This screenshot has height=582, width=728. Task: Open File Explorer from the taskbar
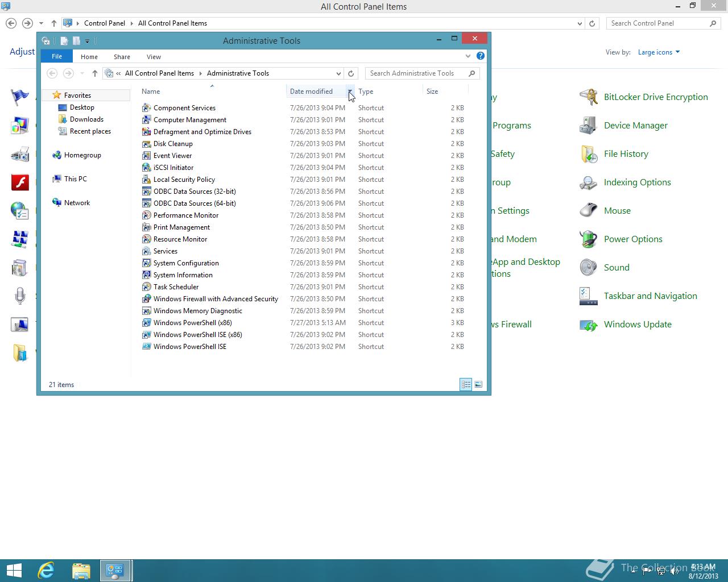coord(81,571)
